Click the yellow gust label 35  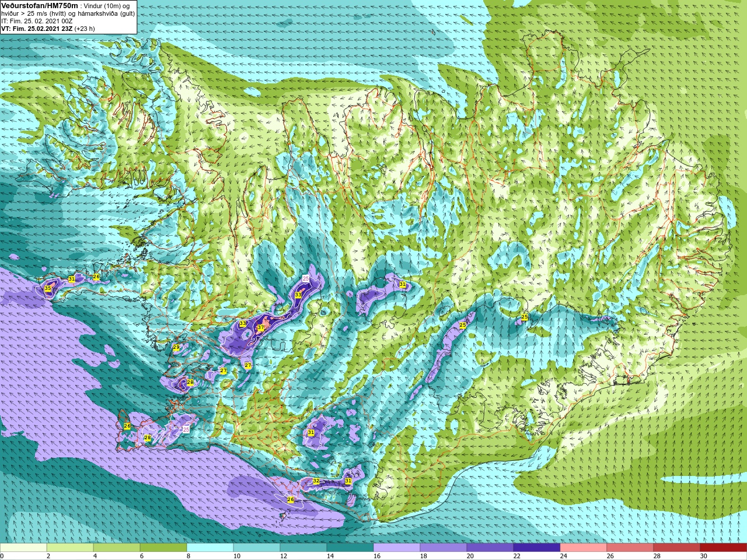click(48, 289)
